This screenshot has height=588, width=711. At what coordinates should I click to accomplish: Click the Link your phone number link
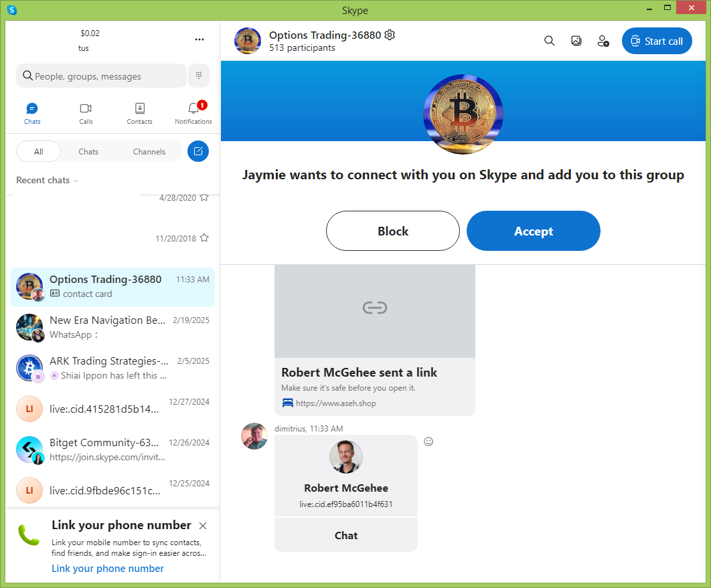[x=108, y=569]
